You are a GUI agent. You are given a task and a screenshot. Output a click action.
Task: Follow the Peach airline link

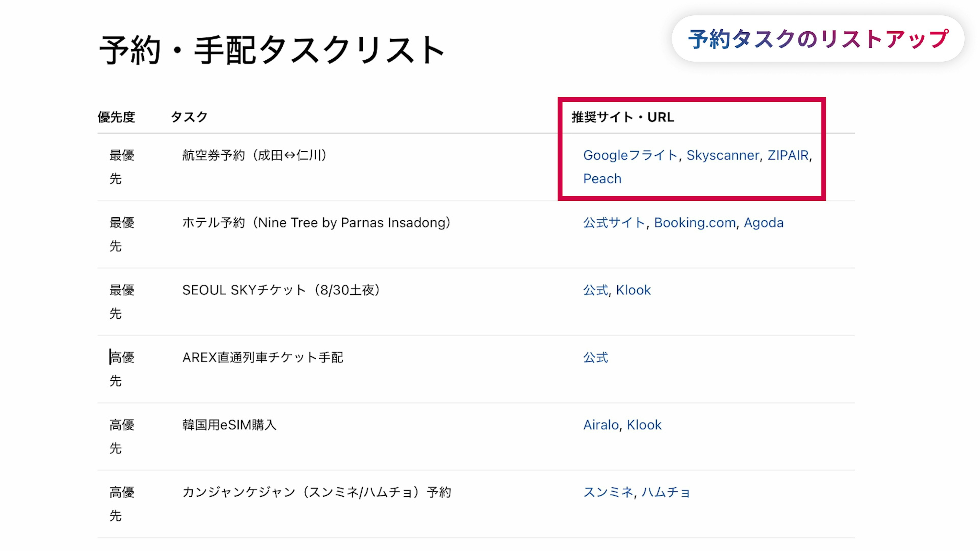(x=602, y=179)
